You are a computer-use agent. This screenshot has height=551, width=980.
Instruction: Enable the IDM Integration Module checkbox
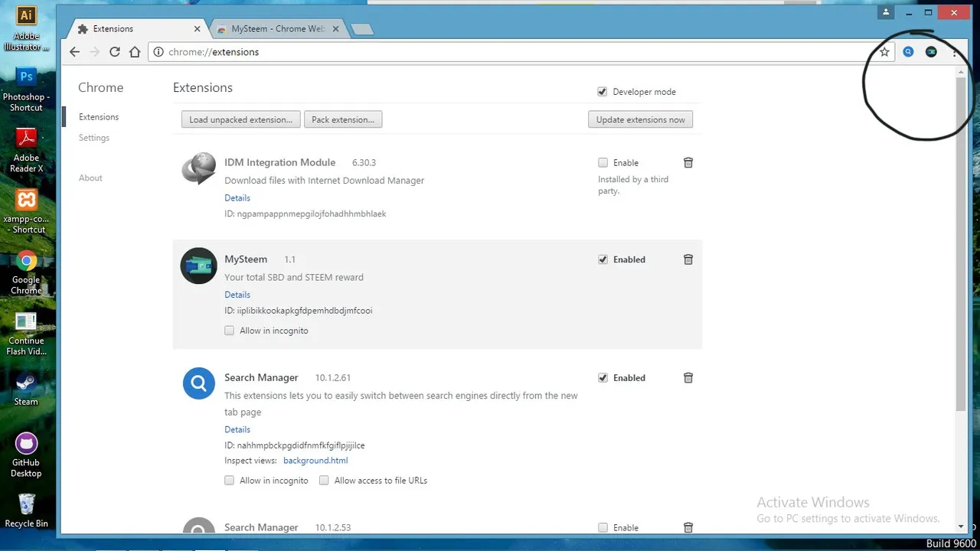tap(603, 162)
